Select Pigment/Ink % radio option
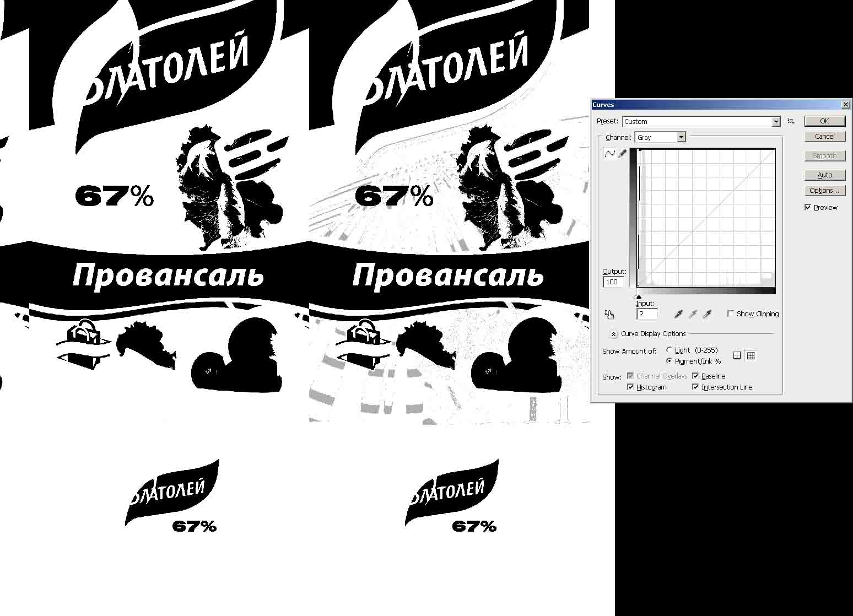This screenshot has width=853, height=616. pyautogui.click(x=670, y=361)
